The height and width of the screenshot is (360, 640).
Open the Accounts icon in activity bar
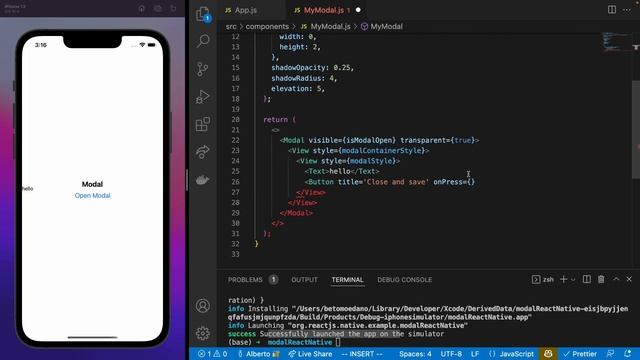(x=203, y=306)
